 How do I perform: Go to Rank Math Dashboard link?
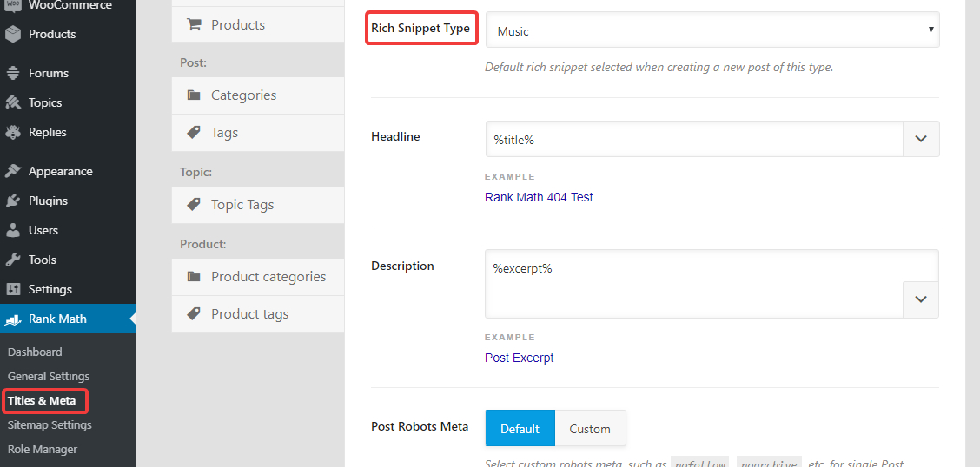pos(35,352)
